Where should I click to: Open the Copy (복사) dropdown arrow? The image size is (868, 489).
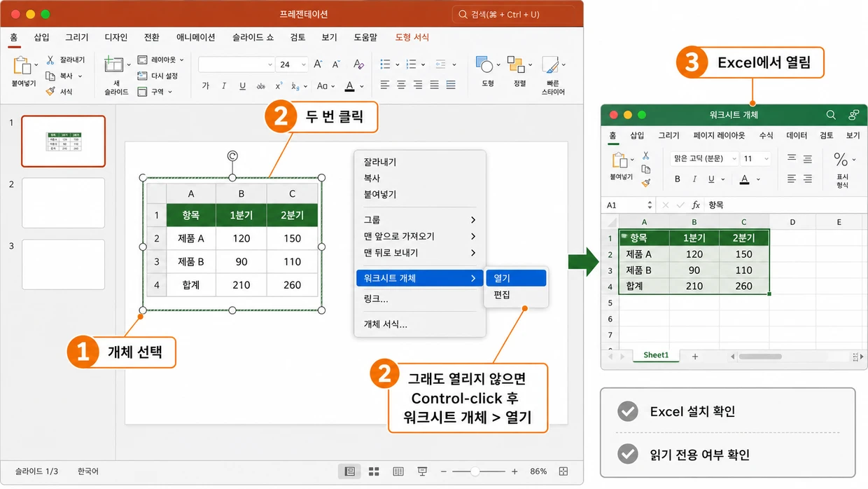tap(80, 76)
